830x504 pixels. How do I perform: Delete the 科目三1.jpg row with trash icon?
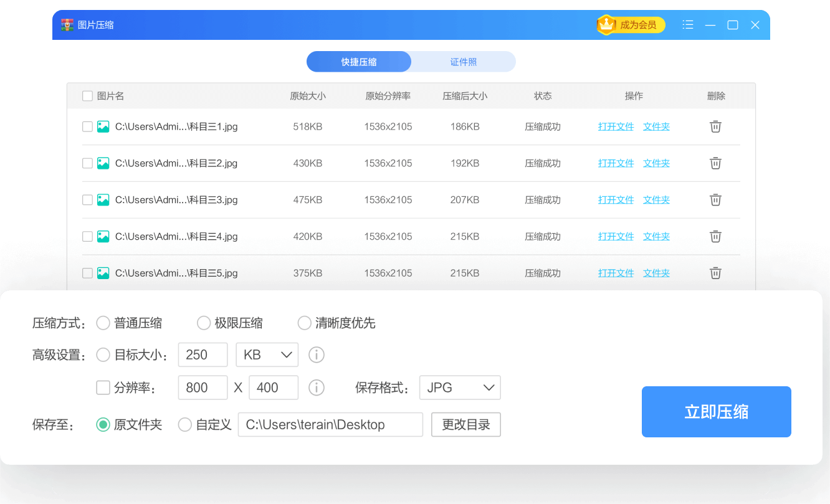[x=716, y=126]
